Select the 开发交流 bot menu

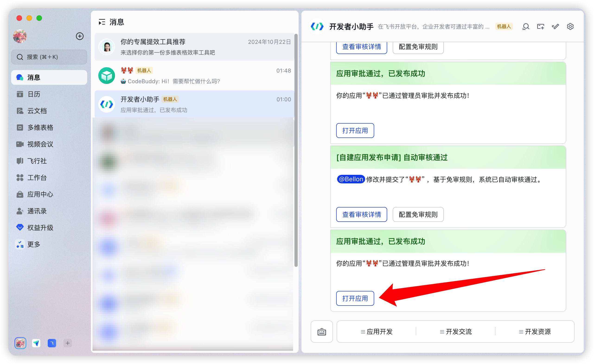[455, 332]
